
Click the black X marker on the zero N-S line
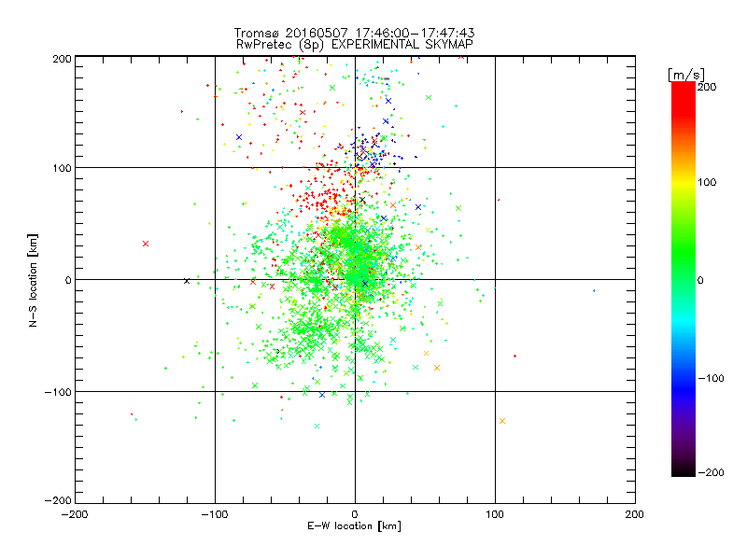tap(187, 282)
